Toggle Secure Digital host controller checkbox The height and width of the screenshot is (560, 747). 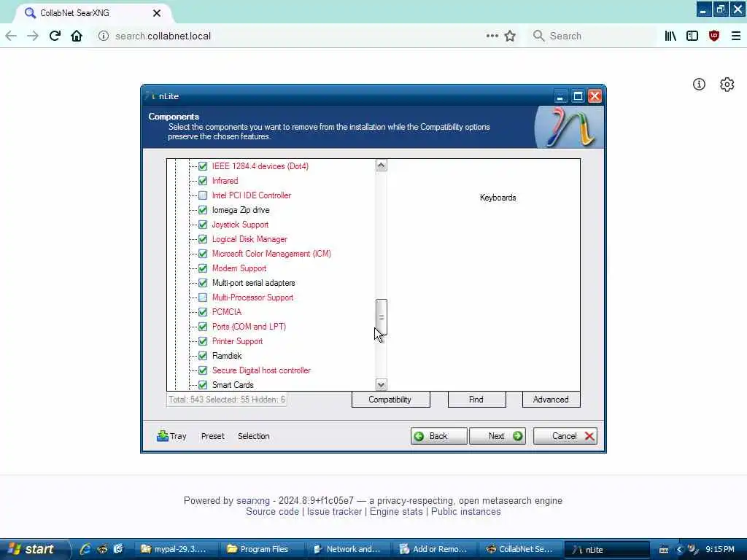pyautogui.click(x=203, y=370)
